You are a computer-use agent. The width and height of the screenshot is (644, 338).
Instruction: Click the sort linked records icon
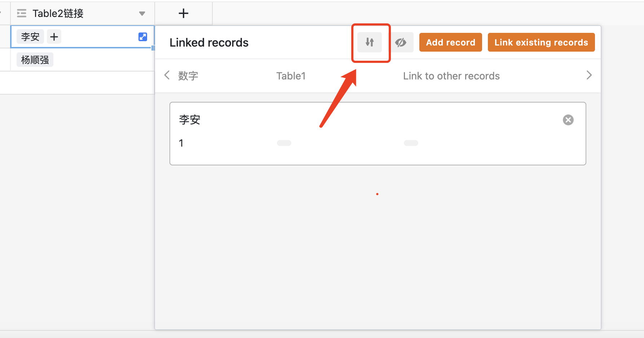click(370, 42)
